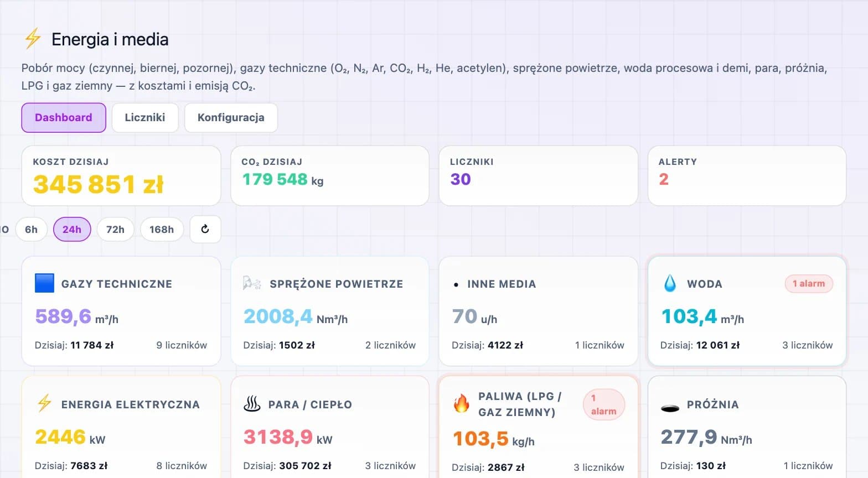
Task: Click the 277,9 Nm³/h value
Action: coord(706,438)
